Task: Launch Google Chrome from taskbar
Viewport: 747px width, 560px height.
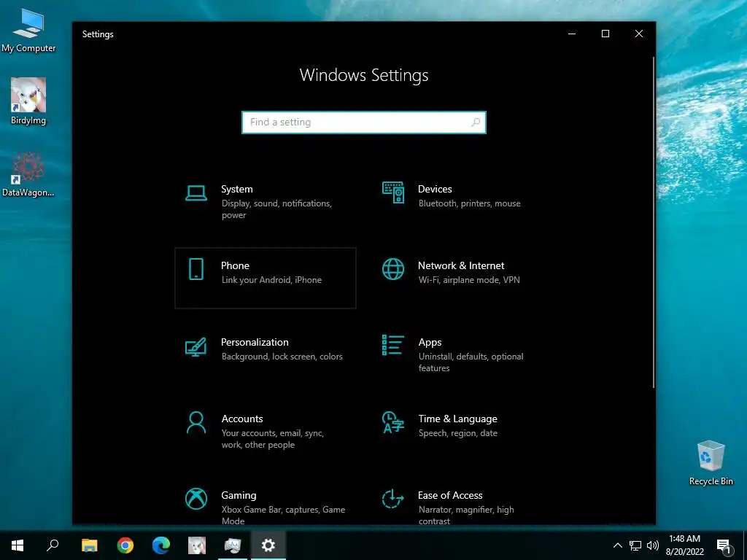Action: pyautogui.click(x=125, y=545)
